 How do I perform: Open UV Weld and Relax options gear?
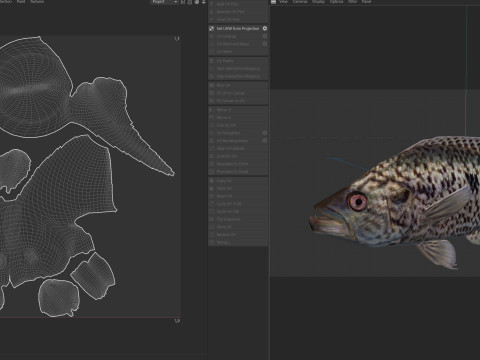(265, 44)
